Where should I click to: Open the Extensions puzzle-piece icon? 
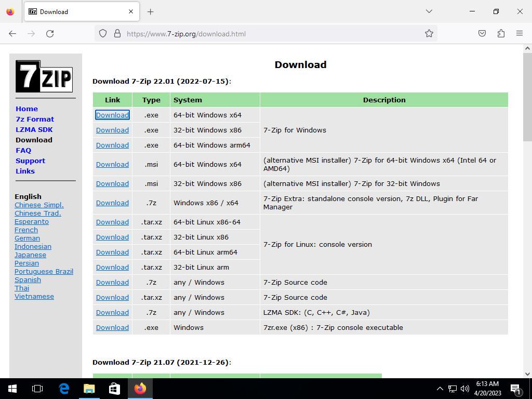(501, 34)
